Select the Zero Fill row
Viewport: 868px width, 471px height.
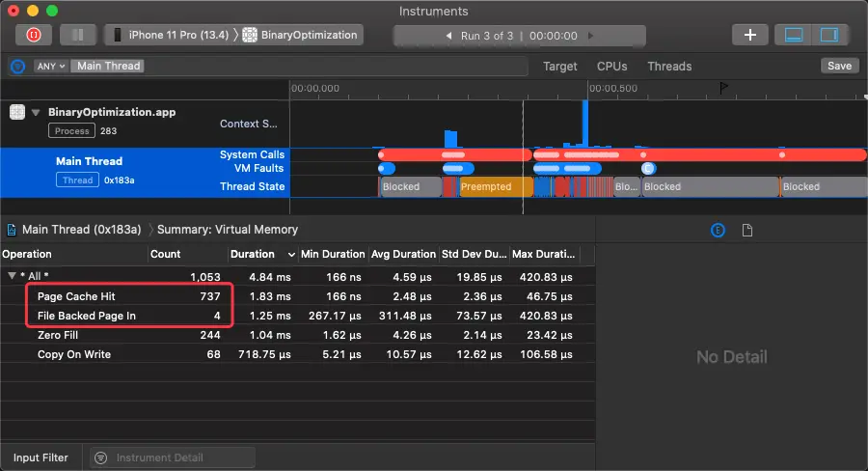298,335
